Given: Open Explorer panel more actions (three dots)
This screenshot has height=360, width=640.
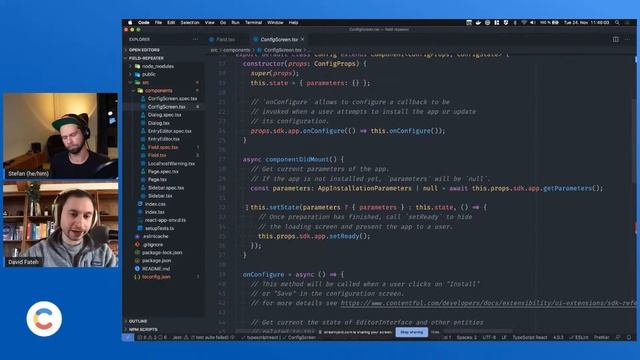Looking at the screenshot, I should pyautogui.click(x=195, y=40).
